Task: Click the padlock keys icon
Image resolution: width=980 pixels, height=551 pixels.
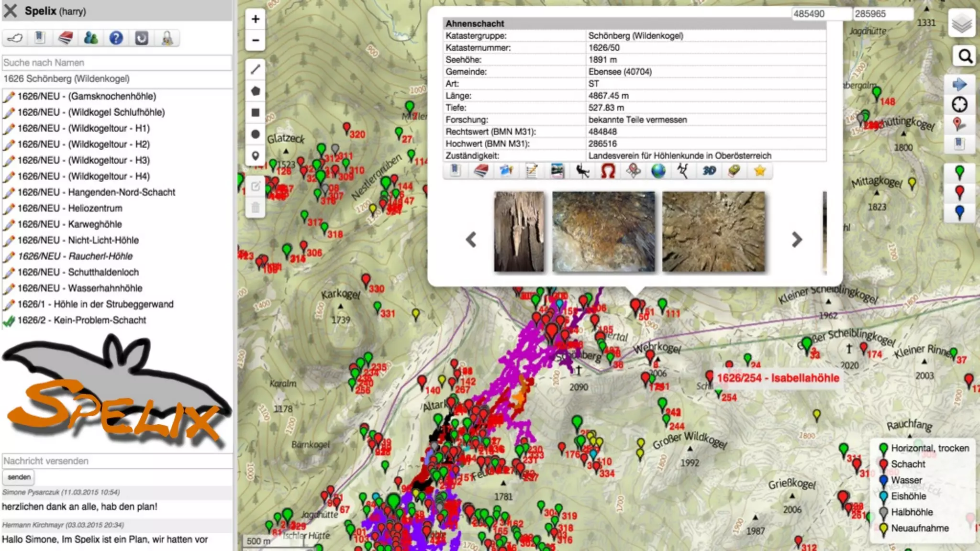Action: click(x=167, y=38)
